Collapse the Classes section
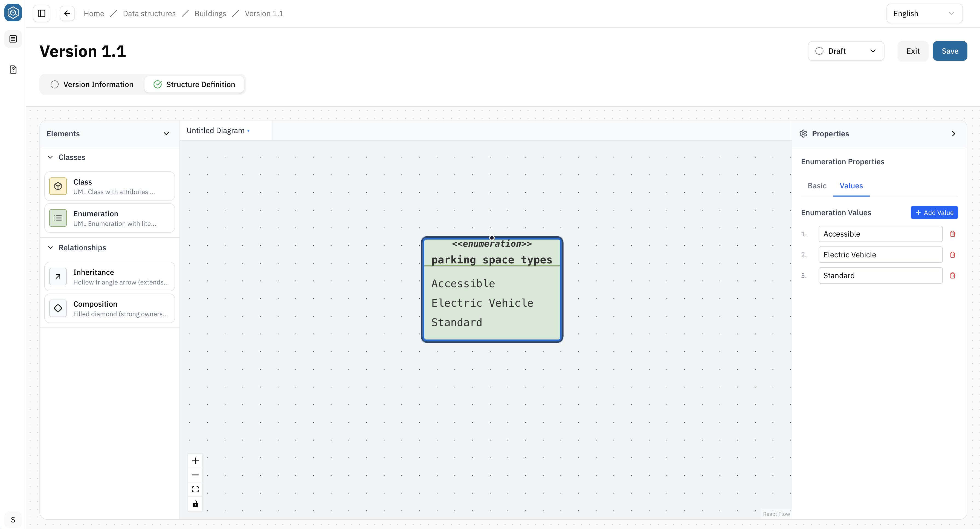 (50, 157)
